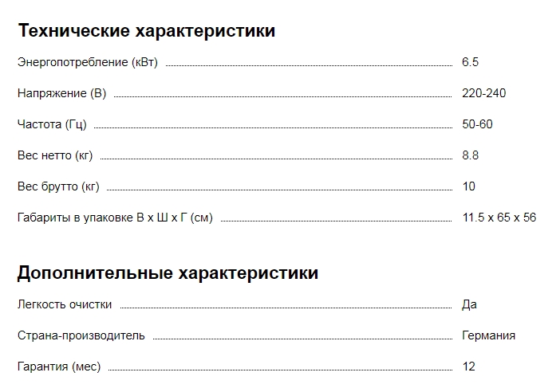Screen dimensions: 560x392
Task: Click the gross weight value 10
Action: [x=468, y=186]
